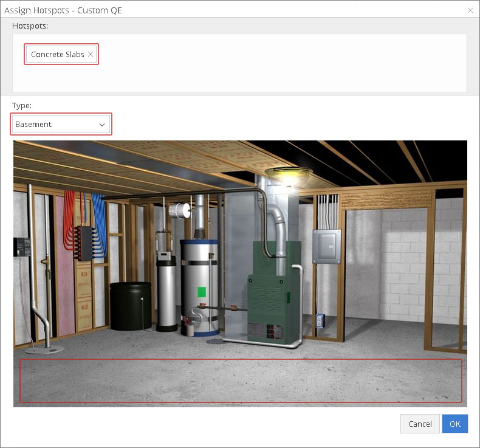
Task: Click the pink insulation in the wall
Action: coord(64,267)
